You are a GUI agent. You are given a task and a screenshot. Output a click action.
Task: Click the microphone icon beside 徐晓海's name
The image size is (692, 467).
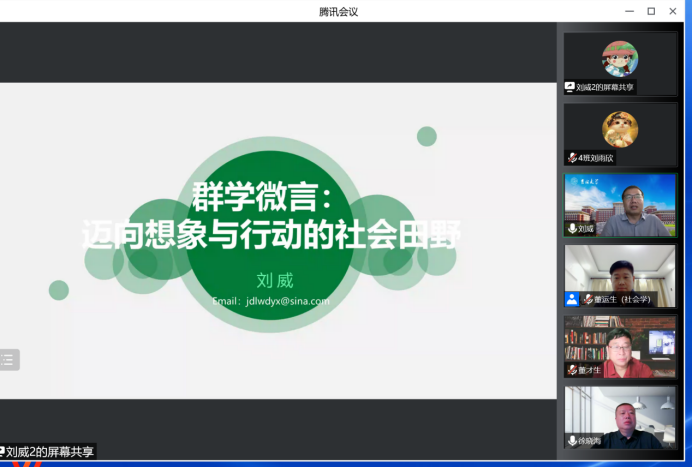[572, 441]
